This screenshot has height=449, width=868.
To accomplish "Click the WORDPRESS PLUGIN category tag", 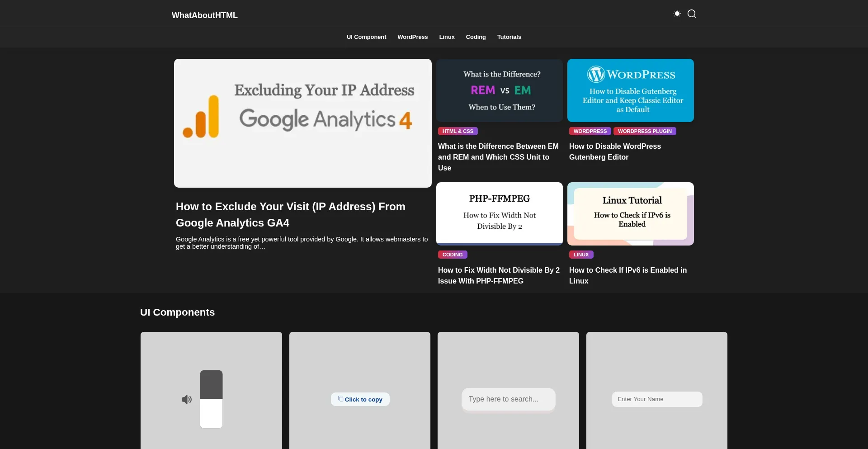I will click(645, 131).
